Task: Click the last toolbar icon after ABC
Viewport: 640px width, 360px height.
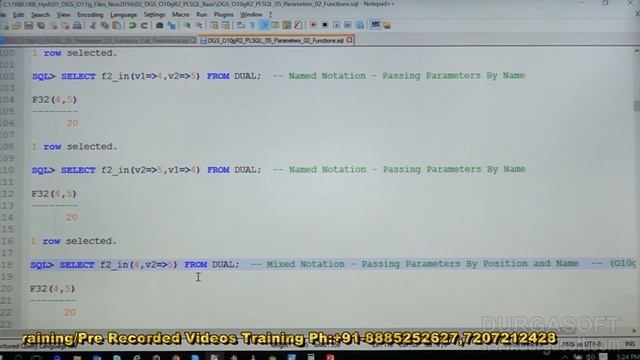Action: (387, 25)
